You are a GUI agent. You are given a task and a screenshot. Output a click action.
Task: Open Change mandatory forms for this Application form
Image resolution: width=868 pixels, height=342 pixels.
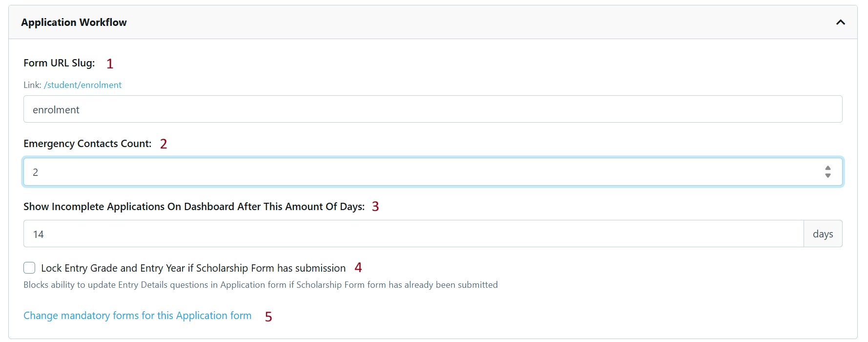[x=137, y=316]
